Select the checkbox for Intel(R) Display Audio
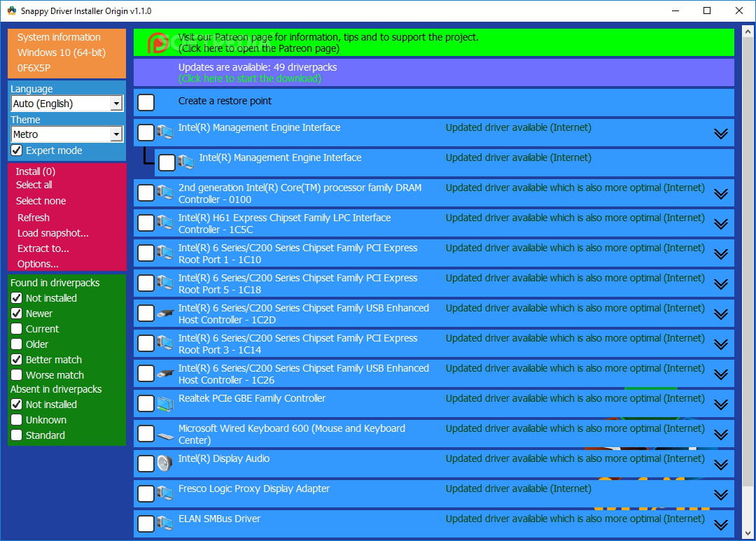The width and height of the screenshot is (756, 541). point(146,464)
